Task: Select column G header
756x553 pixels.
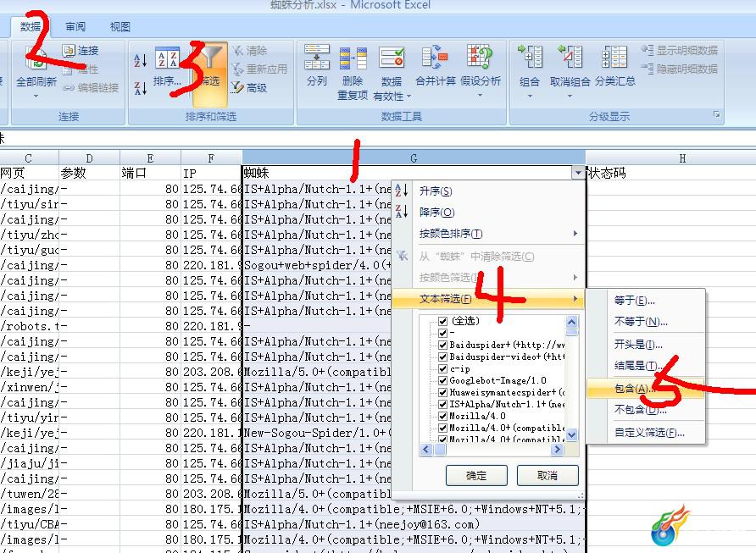Action: [x=414, y=158]
